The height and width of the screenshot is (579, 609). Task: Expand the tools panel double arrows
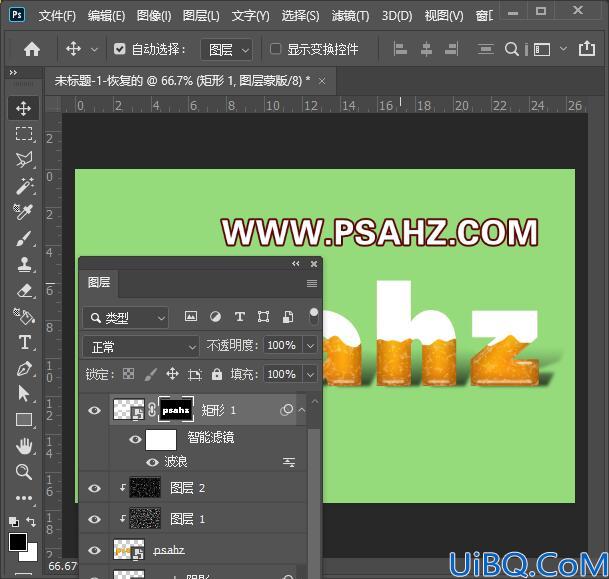coord(13,72)
